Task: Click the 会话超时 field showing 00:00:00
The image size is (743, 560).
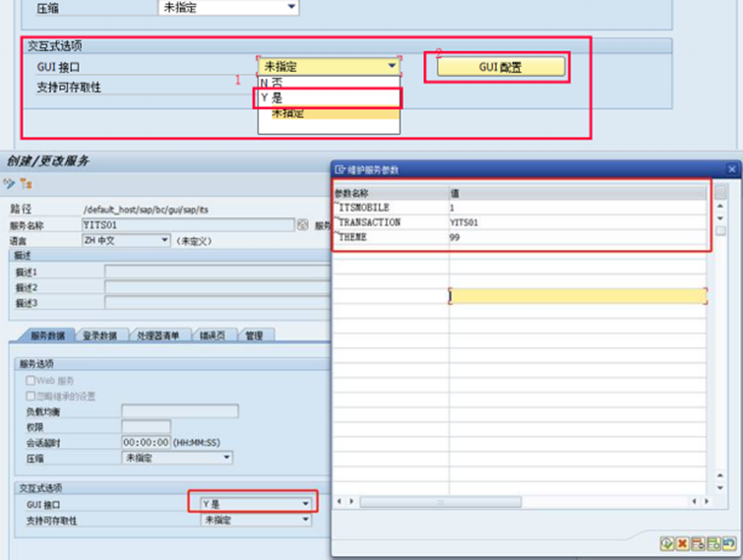Action: click(x=147, y=442)
